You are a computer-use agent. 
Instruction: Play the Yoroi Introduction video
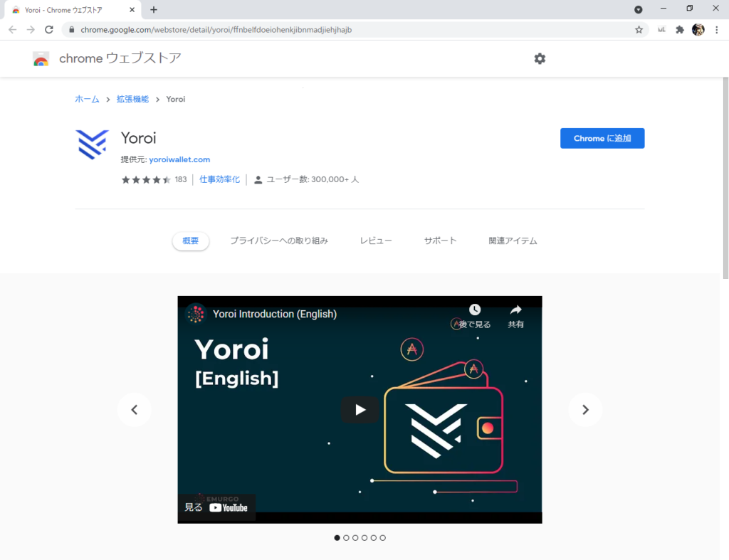(360, 409)
